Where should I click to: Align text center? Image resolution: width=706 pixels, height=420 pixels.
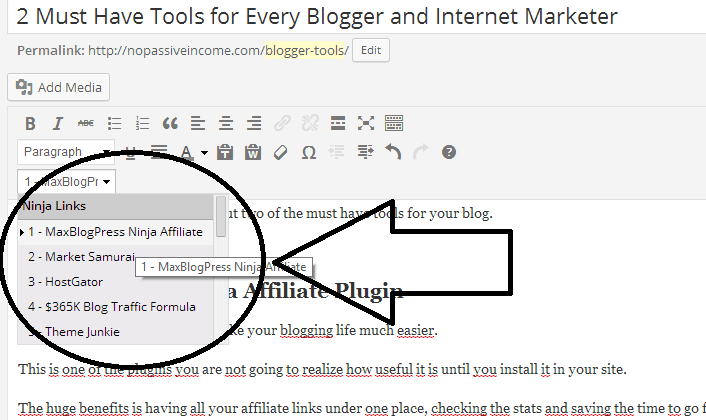(x=226, y=123)
